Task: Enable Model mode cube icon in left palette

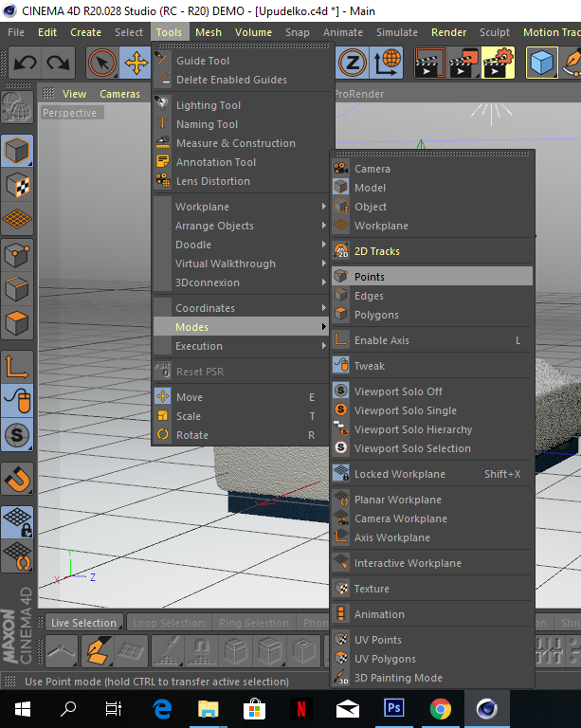Action: click(x=17, y=151)
